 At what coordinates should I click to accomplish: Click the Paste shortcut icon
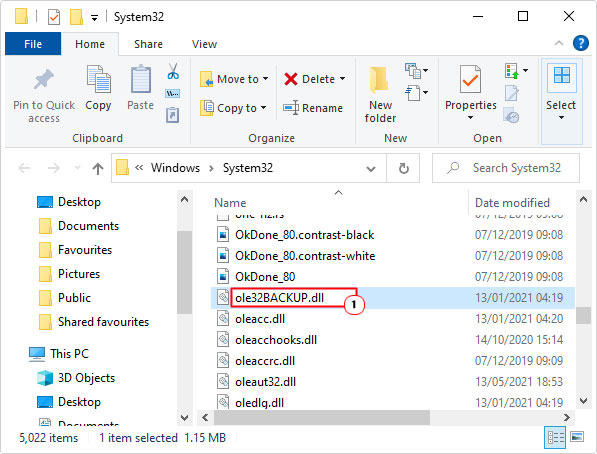point(172,115)
